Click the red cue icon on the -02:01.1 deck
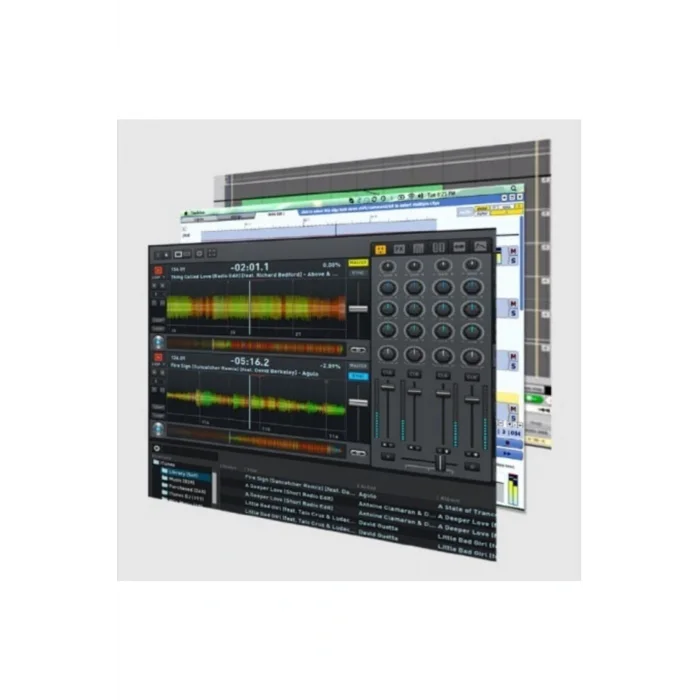The height and width of the screenshot is (700, 700). 158,271
